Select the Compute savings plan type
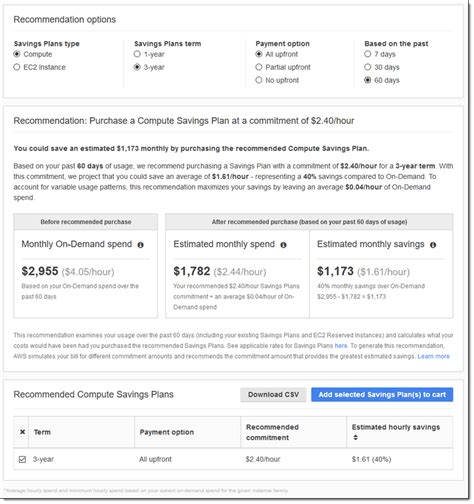 click(17, 54)
